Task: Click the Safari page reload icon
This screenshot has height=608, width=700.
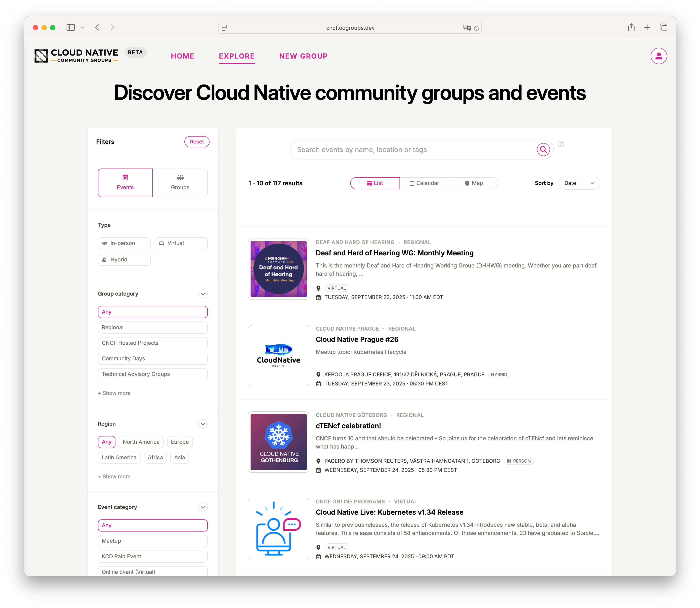Action: (476, 28)
